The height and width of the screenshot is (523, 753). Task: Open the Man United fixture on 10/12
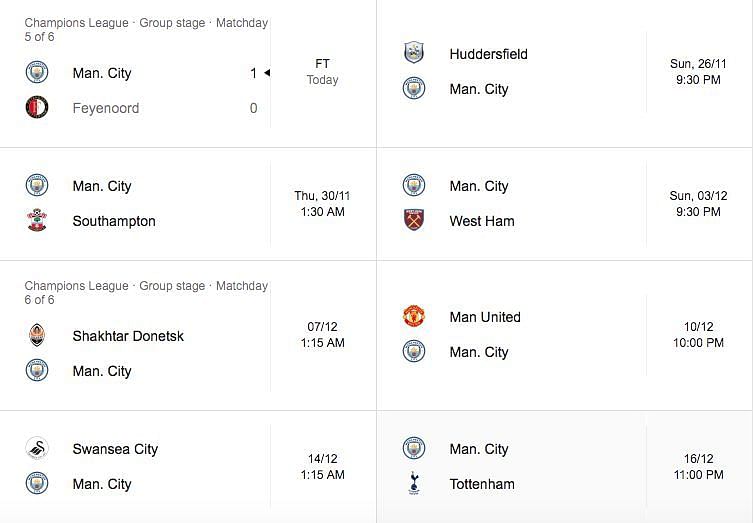(565, 335)
